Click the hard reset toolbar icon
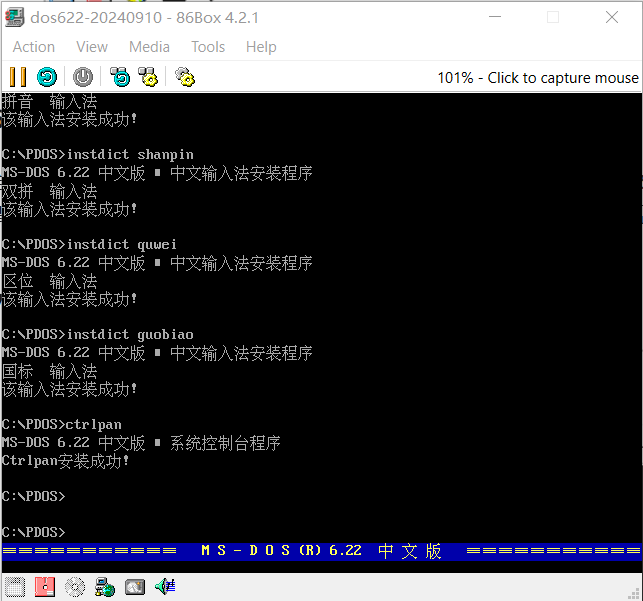This screenshot has height=601, width=643. 47,77
